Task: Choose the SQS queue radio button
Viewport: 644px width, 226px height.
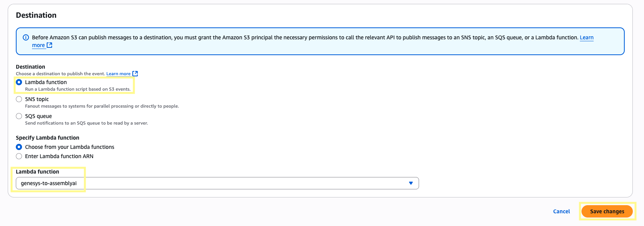Action: click(19, 116)
